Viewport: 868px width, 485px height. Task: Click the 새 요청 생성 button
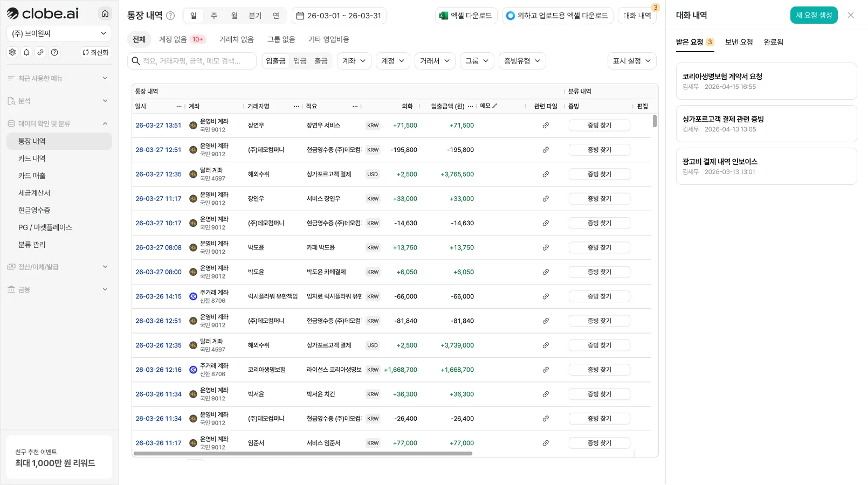[x=814, y=15]
